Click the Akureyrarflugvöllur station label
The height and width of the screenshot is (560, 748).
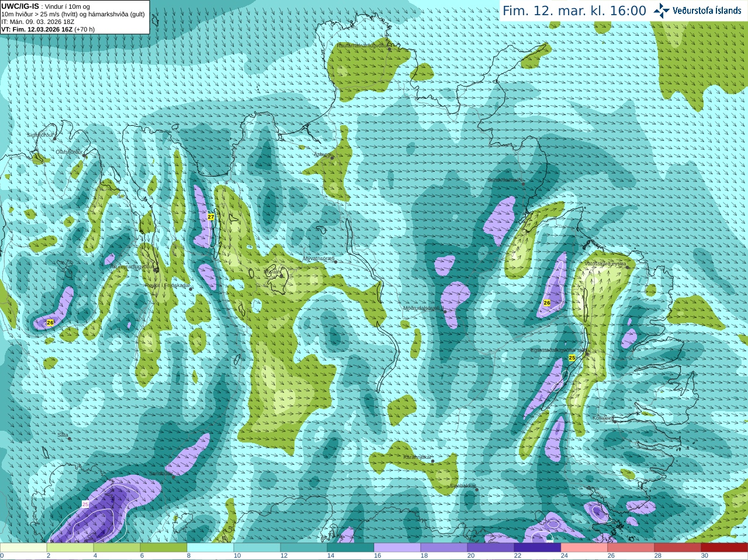pyautogui.click(x=133, y=267)
